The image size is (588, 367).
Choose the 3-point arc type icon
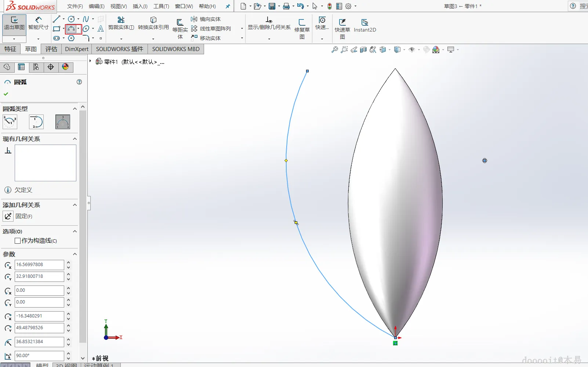(x=63, y=122)
